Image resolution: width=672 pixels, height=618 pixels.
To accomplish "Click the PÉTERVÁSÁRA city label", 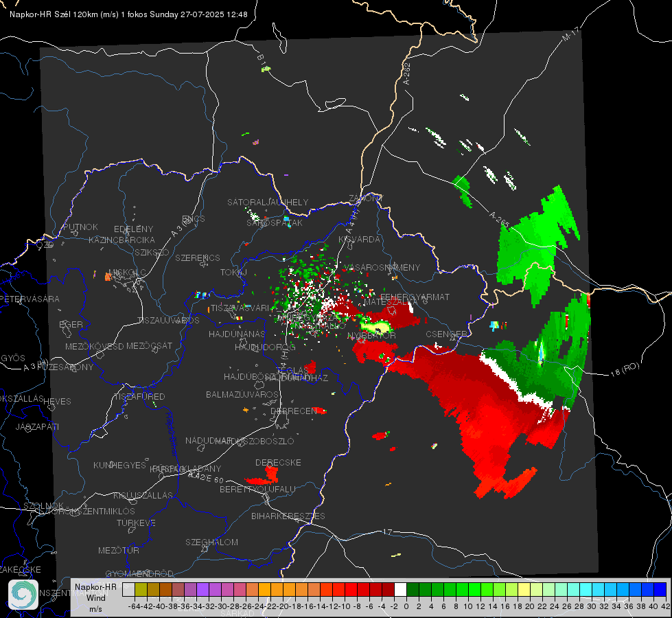I will point(30,299).
